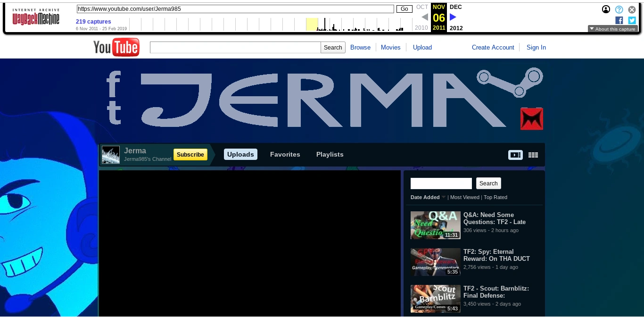This screenshot has height=317, width=644.
Task: Switch to grid view layout icon
Action: coord(533,155)
